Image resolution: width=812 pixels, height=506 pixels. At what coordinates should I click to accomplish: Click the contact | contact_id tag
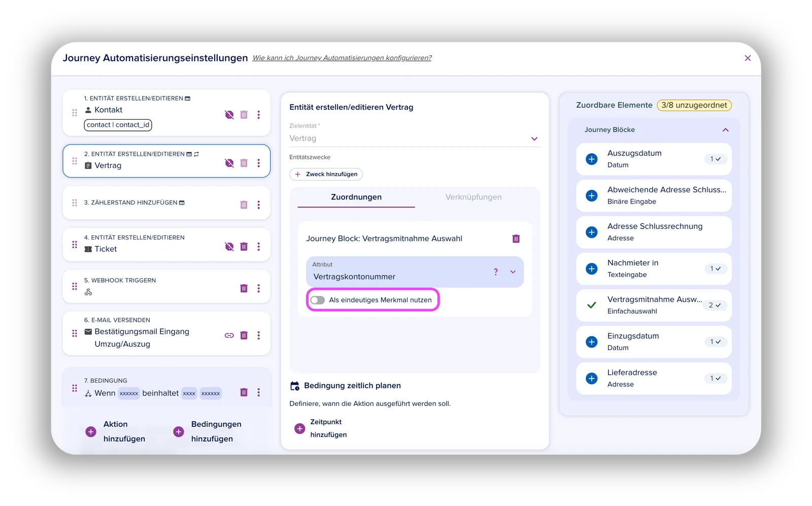[118, 125]
